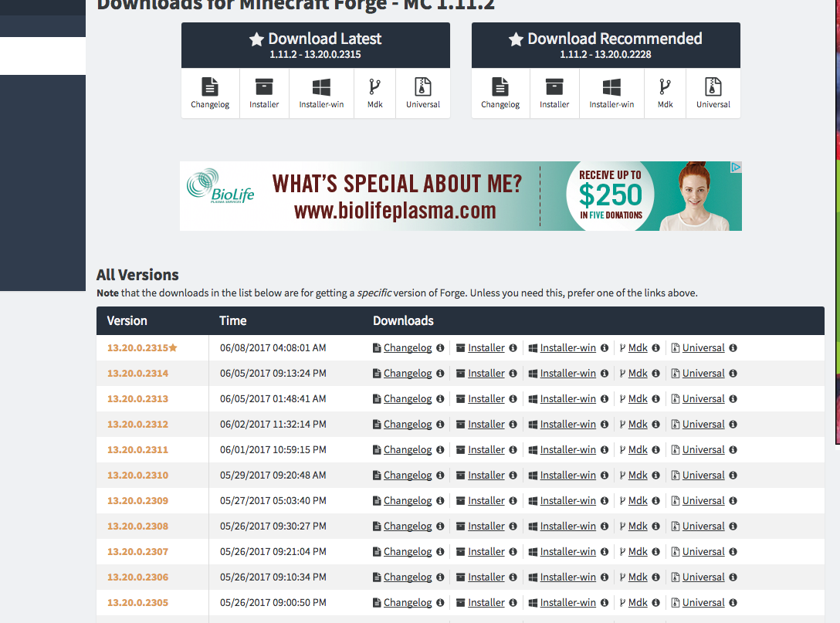Image resolution: width=840 pixels, height=623 pixels.
Task: Select version number 13.20.0.2314
Action: [x=137, y=374]
